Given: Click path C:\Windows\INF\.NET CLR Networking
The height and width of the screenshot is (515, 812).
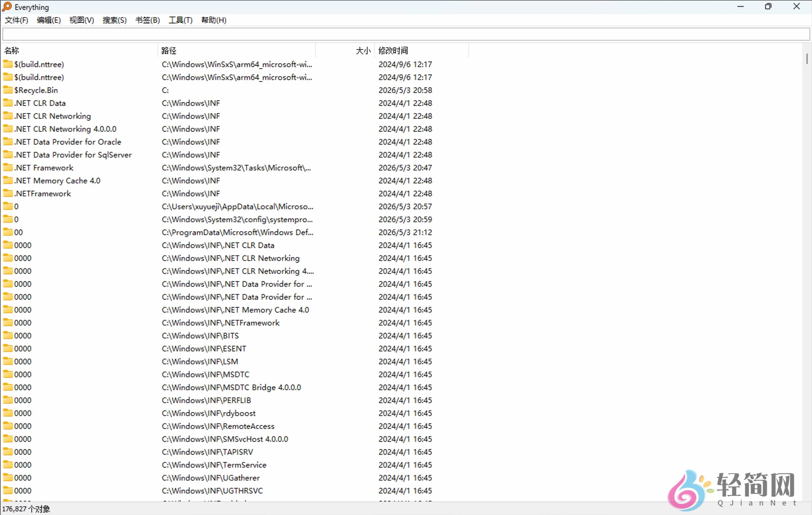Looking at the screenshot, I should (x=231, y=258).
